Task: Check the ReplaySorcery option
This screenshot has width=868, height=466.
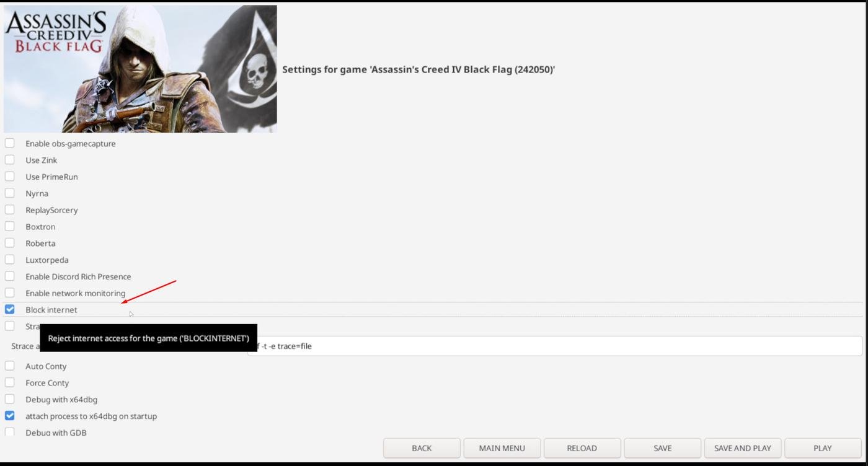Action: pos(10,210)
